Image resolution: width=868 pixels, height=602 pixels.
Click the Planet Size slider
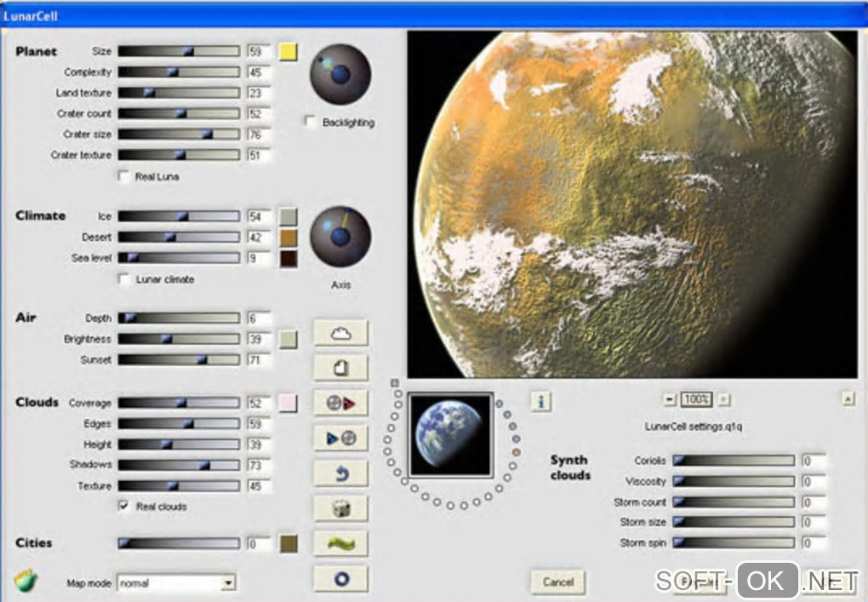pos(179,51)
